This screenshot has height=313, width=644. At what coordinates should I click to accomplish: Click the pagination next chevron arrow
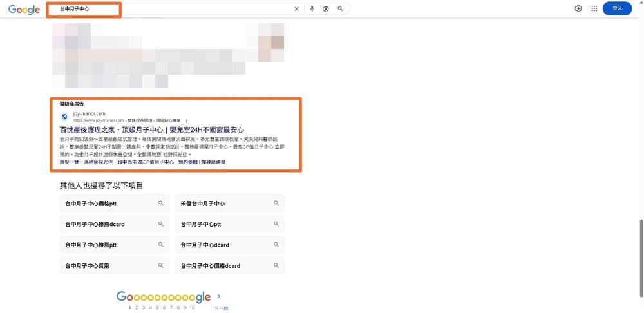pyautogui.click(x=219, y=296)
